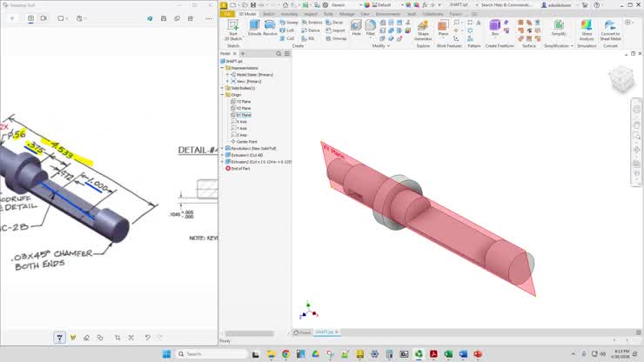Toggle video Record mode in Snipping Tool
The image size is (644, 362).
pyautogui.click(x=44, y=18)
